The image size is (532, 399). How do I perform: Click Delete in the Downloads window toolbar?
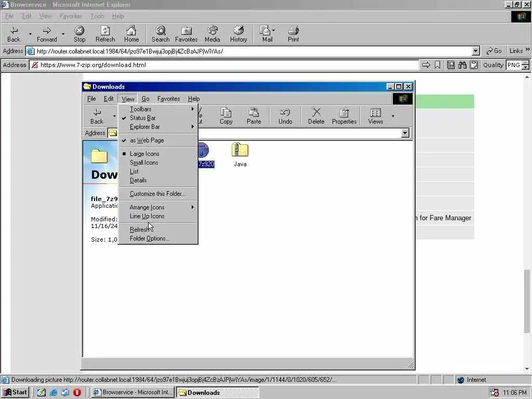pos(316,116)
